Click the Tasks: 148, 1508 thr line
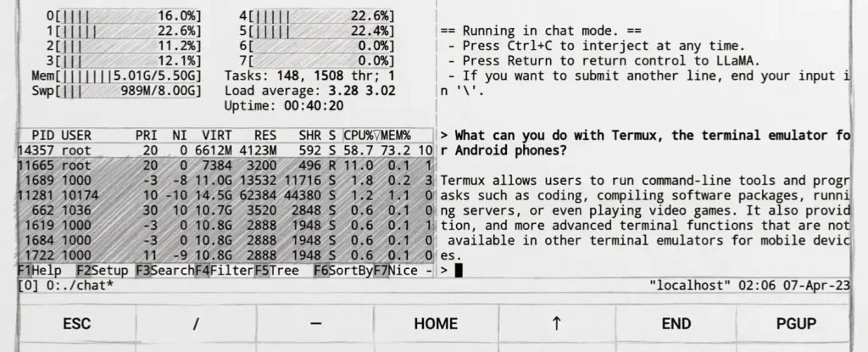 tap(309, 76)
